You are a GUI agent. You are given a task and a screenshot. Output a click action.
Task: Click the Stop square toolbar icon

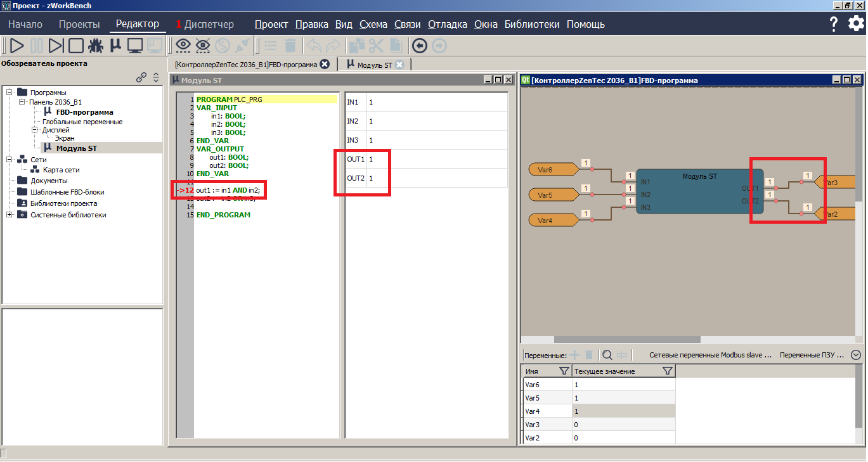[76, 46]
